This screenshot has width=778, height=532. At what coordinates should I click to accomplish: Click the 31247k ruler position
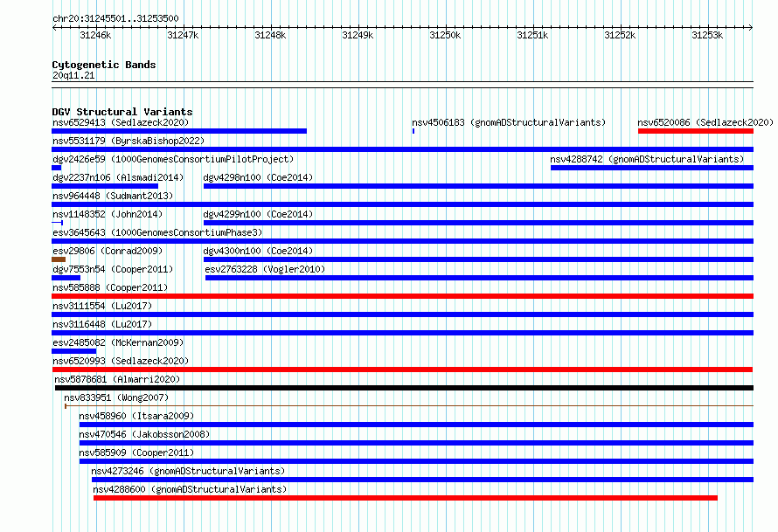pyautogui.click(x=183, y=35)
